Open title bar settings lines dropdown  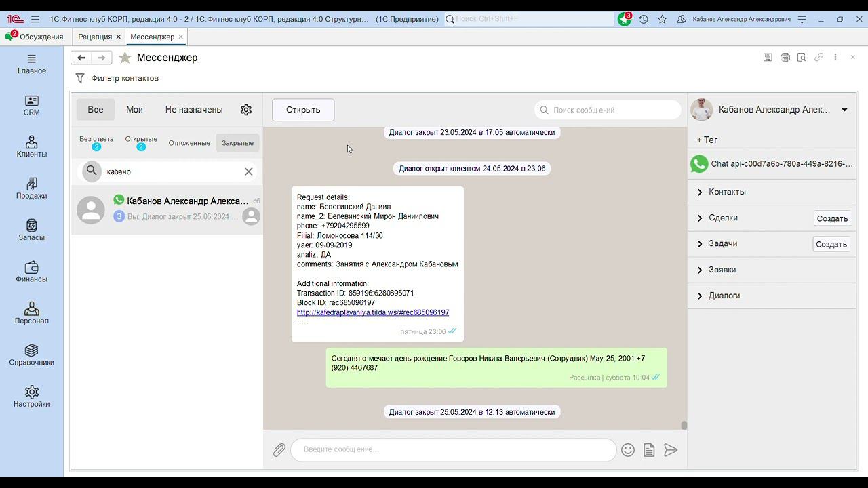click(x=802, y=19)
